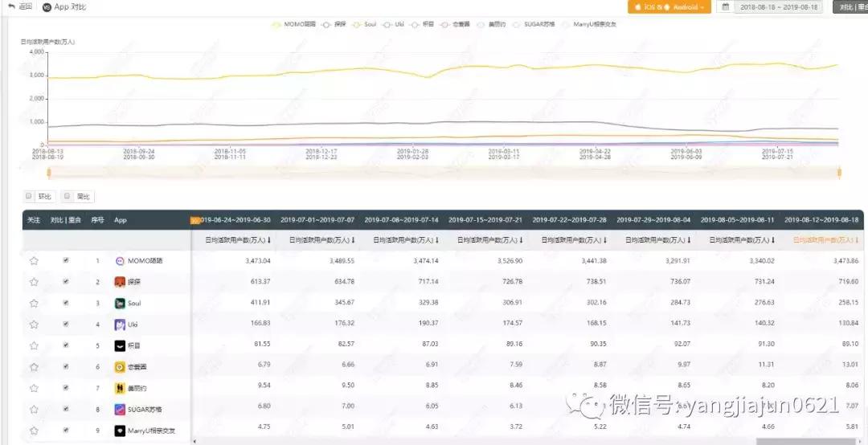Star the SUGAR苏格 app row
Image resolution: width=868 pixels, height=445 pixels.
[34, 410]
